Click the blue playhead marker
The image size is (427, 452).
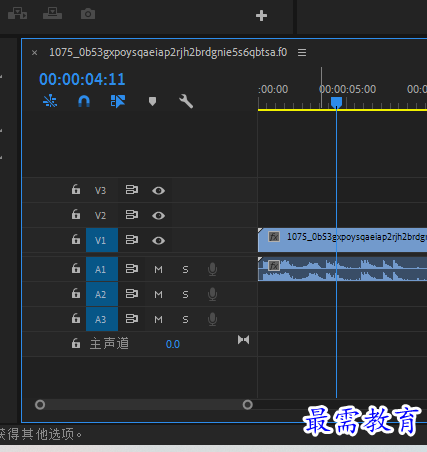tap(336, 102)
